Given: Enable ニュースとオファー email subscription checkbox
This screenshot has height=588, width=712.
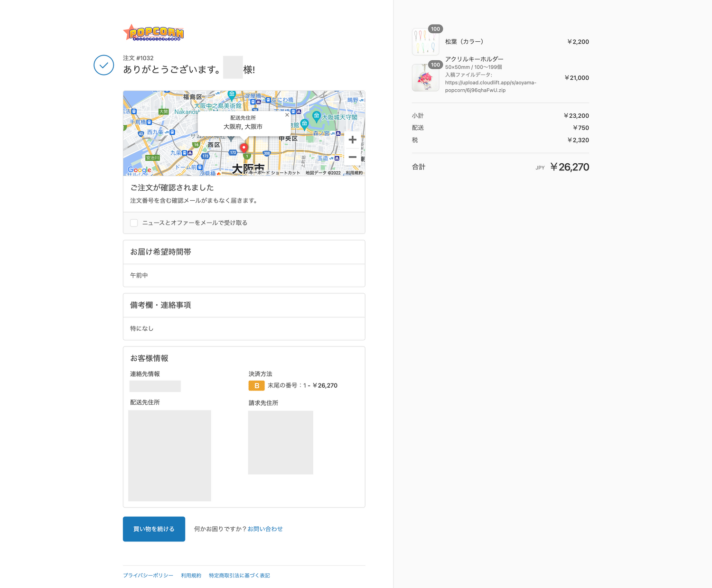Looking at the screenshot, I should point(134,223).
